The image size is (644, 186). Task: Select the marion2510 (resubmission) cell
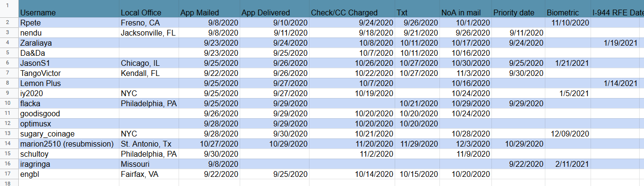pos(68,144)
